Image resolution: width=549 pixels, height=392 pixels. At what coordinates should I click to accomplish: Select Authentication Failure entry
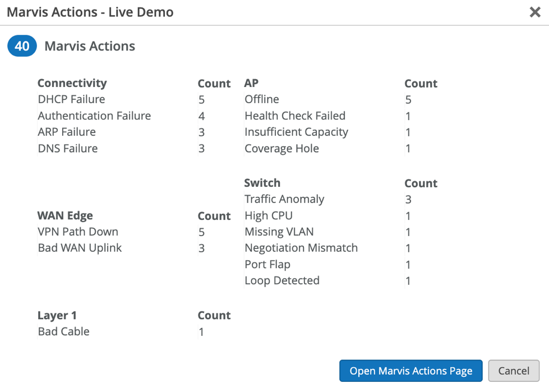coord(94,116)
